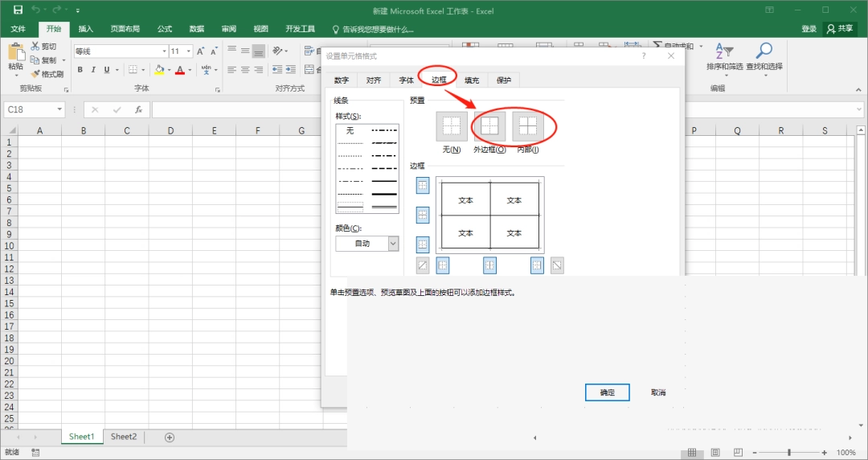Apply the Inside (内部) border preset
Screen dimensions: 868x460
[527, 126]
